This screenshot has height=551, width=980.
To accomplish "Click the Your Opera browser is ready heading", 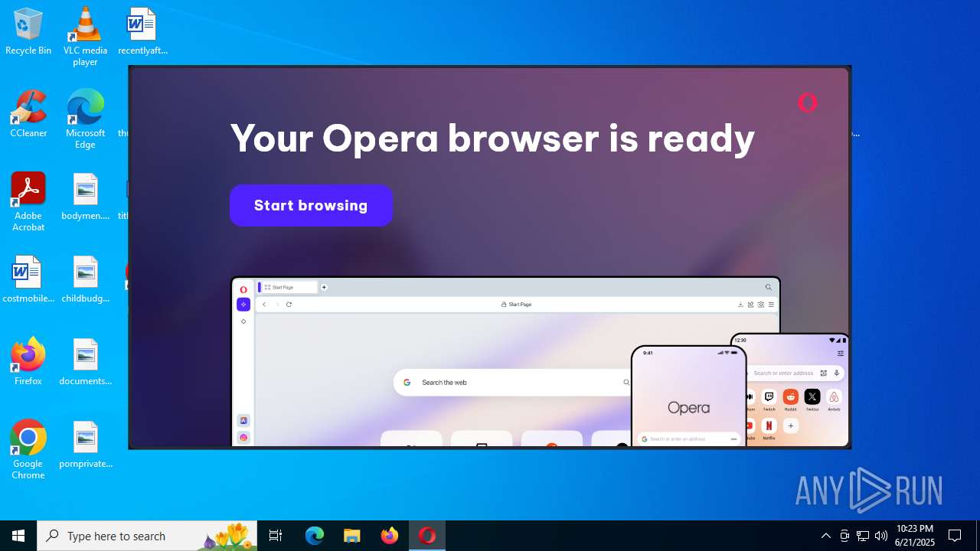I will pos(492,138).
